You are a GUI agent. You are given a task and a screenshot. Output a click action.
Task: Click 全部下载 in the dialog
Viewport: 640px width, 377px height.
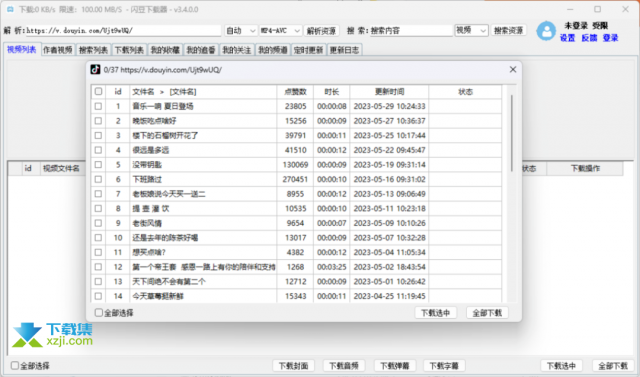pyautogui.click(x=487, y=313)
